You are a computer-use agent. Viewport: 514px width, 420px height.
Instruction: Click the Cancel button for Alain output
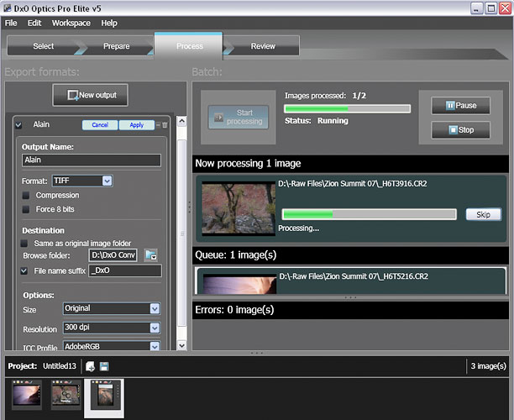tap(100, 125)
